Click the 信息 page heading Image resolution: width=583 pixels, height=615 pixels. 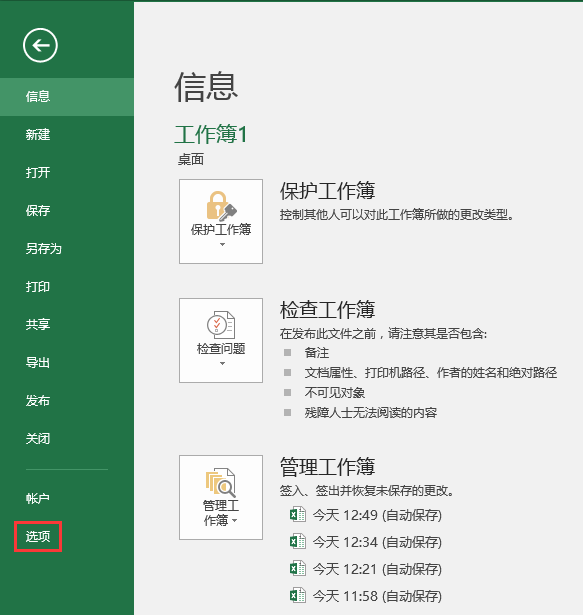click(206, 87)
